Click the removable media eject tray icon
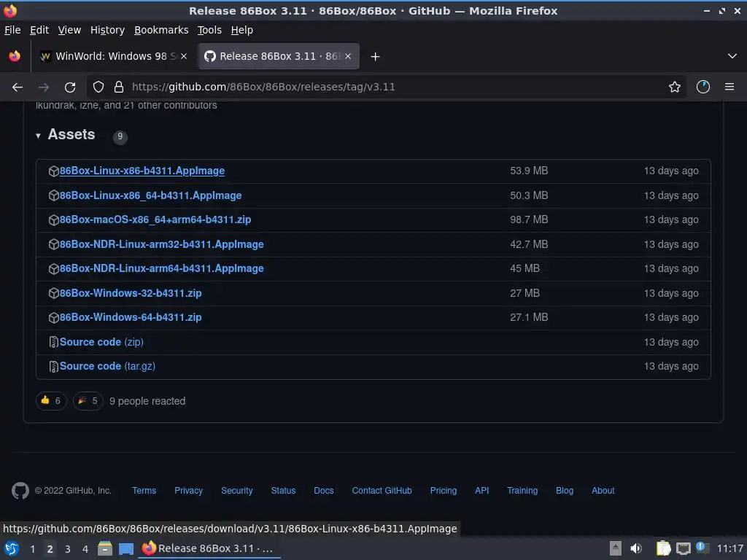The height and width of the screenshot is (560, 747). 616,549
